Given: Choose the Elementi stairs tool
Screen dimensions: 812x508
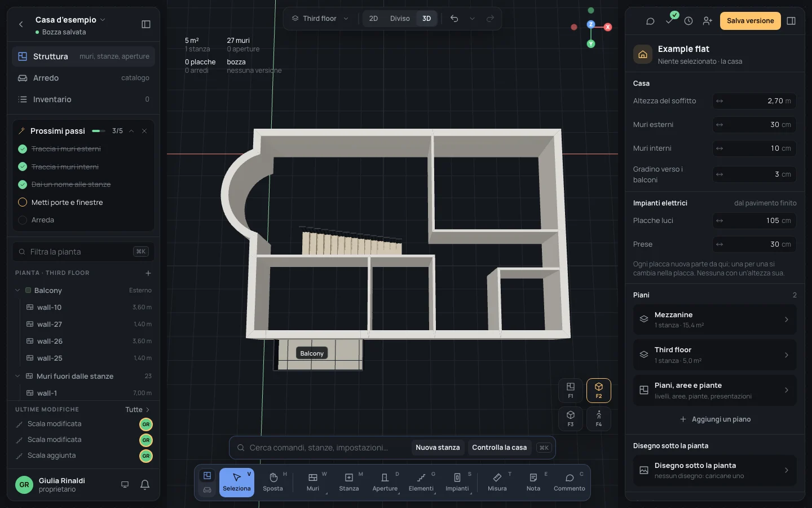Looking at the screenshot, I should [421, 482].
